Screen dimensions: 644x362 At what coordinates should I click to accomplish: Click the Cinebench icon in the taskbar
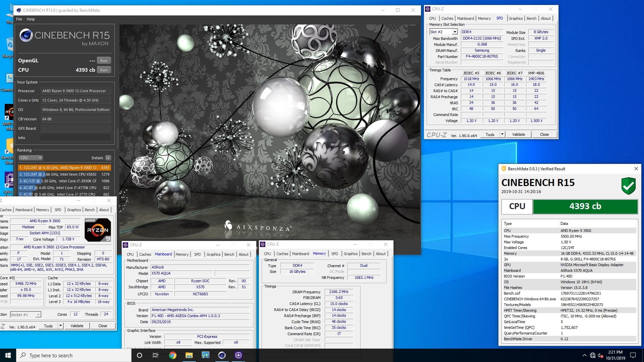[222, 355]
